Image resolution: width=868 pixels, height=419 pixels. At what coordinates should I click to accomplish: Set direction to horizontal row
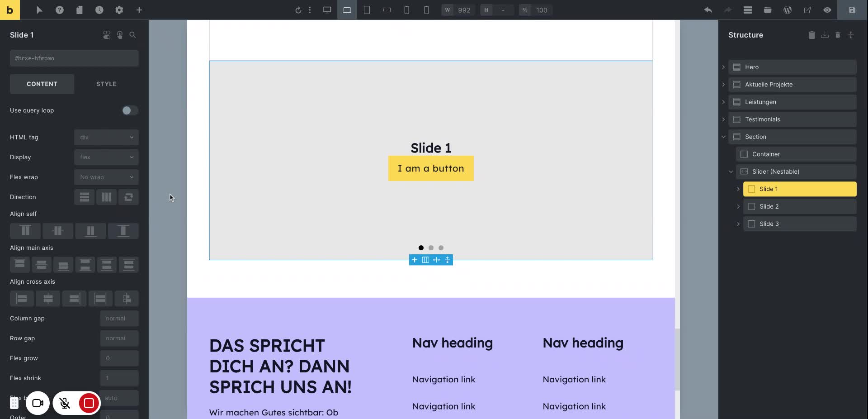pos(106,197)
